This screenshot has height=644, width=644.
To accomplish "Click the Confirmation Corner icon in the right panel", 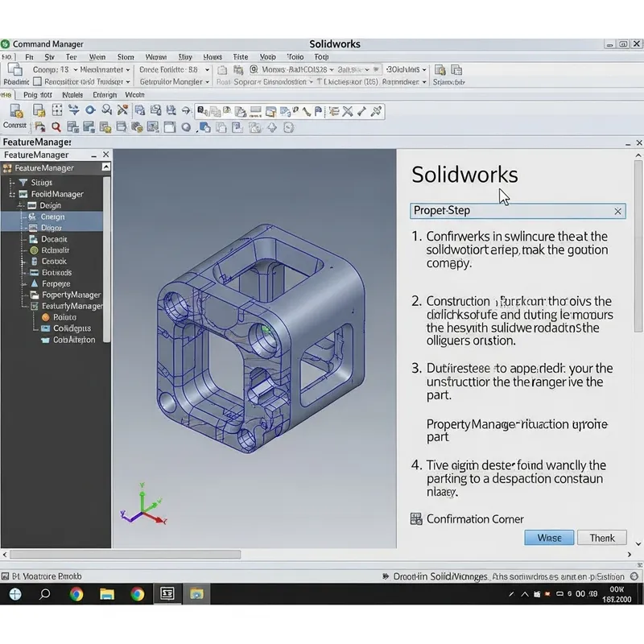I will 416,519.
